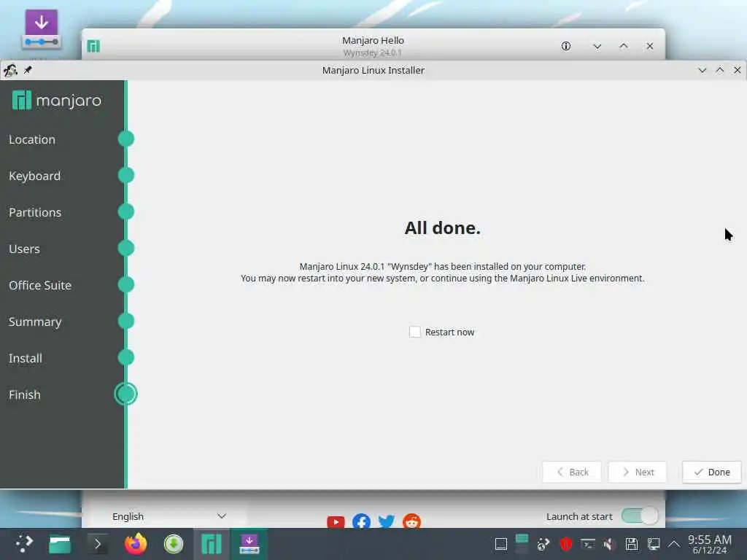The width and height of the screenshot is (747, 560).
Task: Select the Summary step in sidebar
Action: coord(35,322)
